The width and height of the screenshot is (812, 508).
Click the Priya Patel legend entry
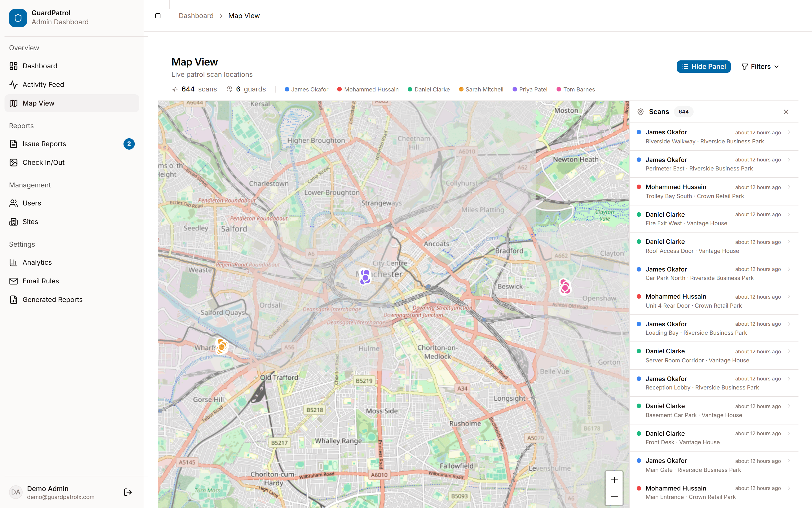[x=530, y=89]
